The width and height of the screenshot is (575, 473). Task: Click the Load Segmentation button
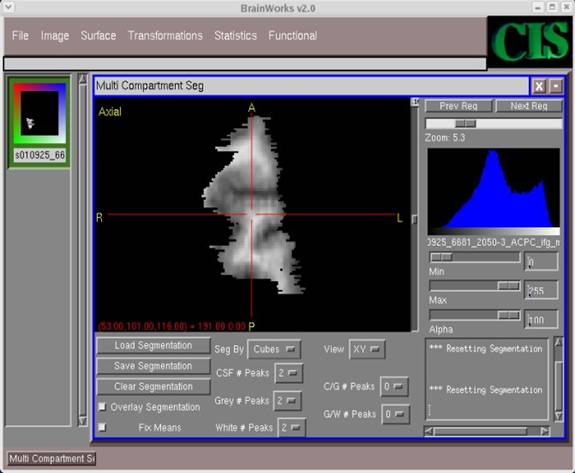[x=153, y=345]
